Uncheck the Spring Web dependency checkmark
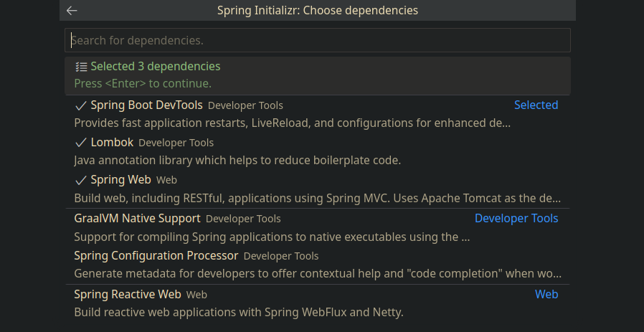644x332 pixels. pyautogui.click(x=81, y=180)
